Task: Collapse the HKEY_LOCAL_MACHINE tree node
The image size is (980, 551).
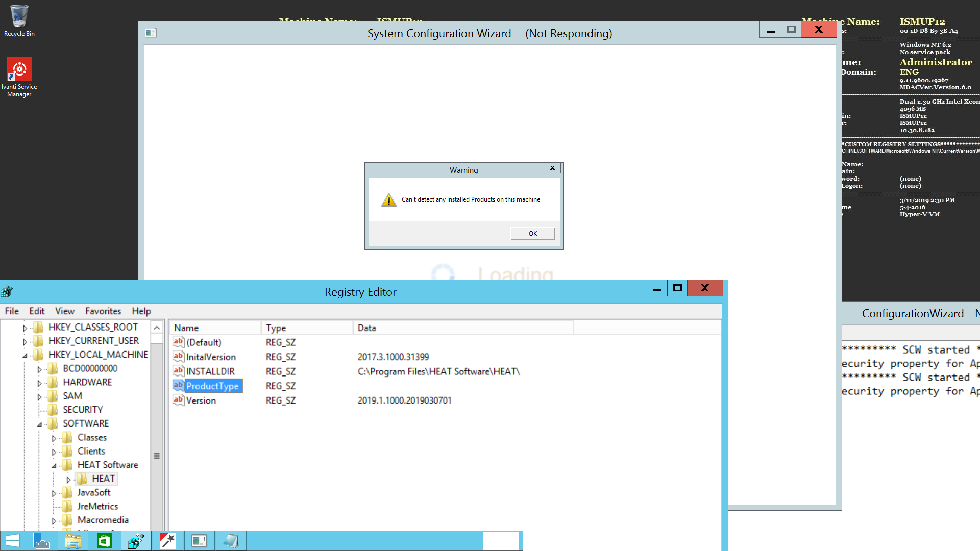Action: click(x=24, y=356)
